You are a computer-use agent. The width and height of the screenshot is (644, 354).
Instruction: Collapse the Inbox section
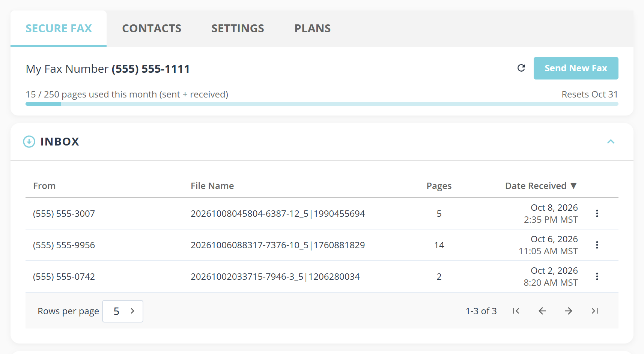click(x=611, y=141)
